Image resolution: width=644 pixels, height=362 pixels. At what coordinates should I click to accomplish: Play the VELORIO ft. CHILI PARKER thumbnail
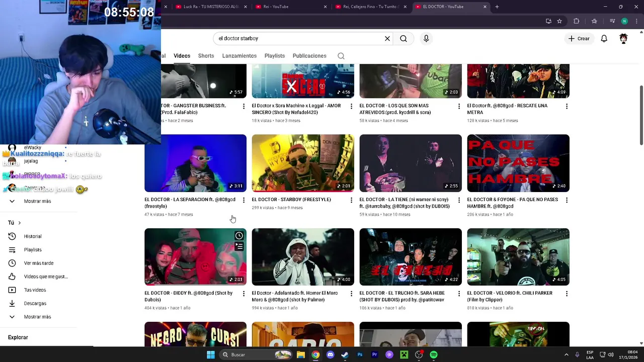(518, 257)
